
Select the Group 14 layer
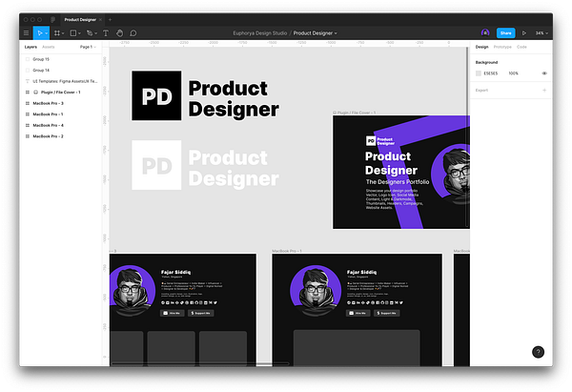tap(61, 70)
